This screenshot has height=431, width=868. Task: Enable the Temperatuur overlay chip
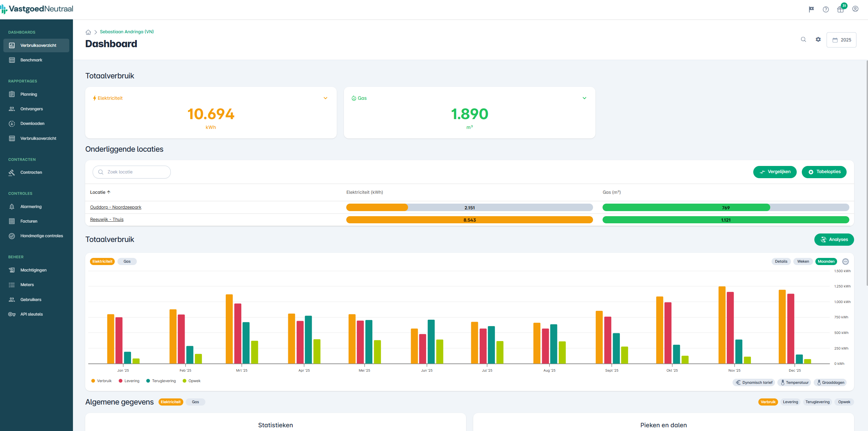click(794, 382)
